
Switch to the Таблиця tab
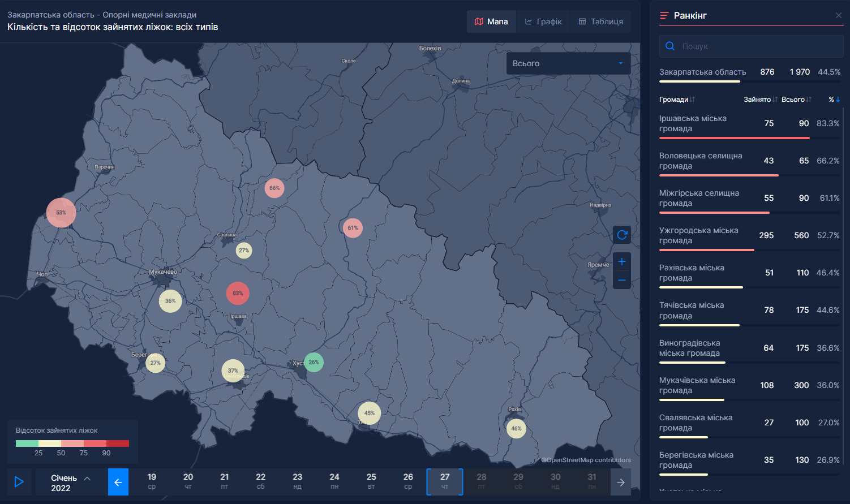coord(600,21)
